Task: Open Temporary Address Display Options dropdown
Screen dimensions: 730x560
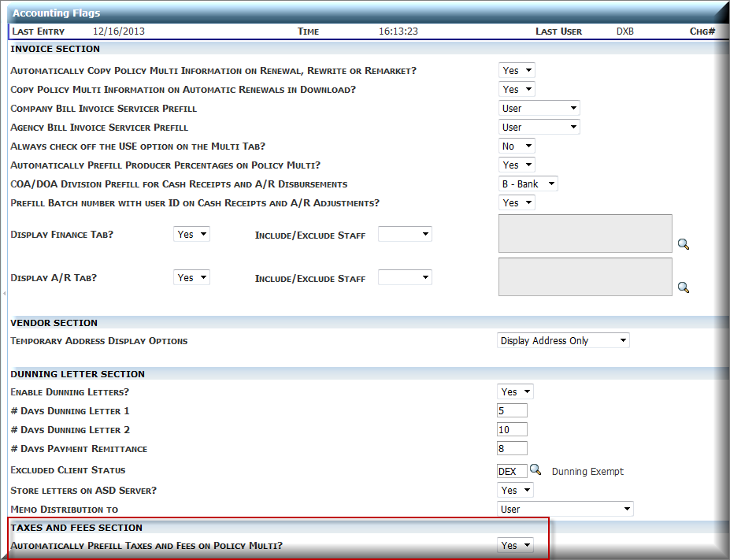Action: 564,340
